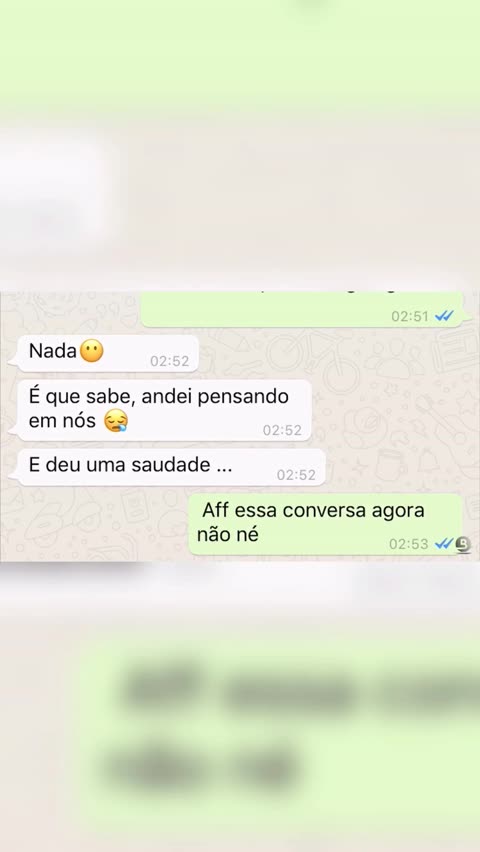Tap the blurred enlarged 'Aff' text at bottom

click(x=161, y=686)
